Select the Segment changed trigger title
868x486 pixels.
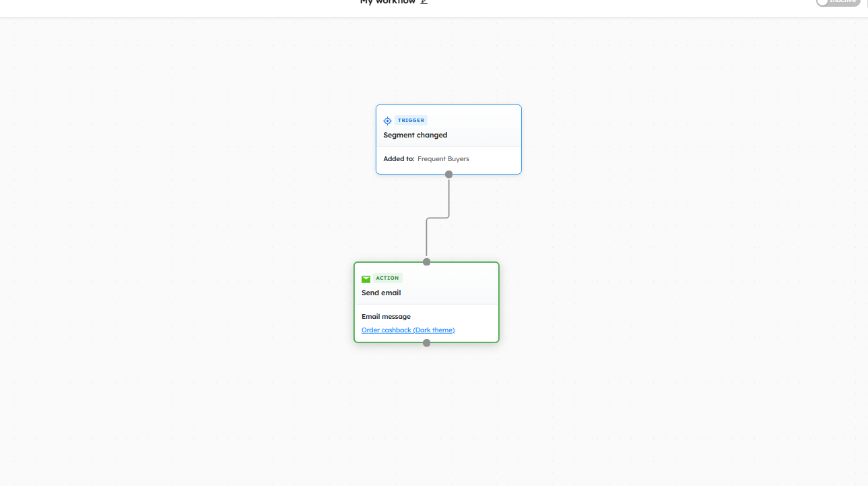point(415,135)
